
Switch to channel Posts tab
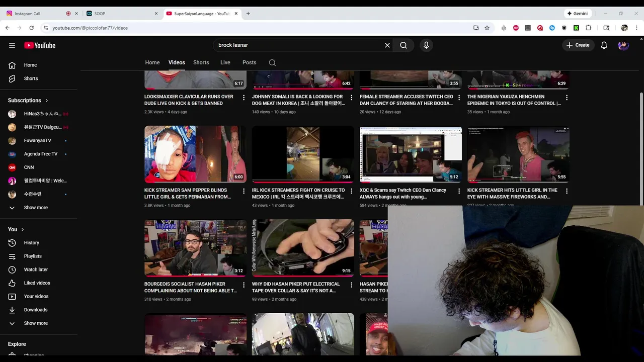[x=250, y=62]
